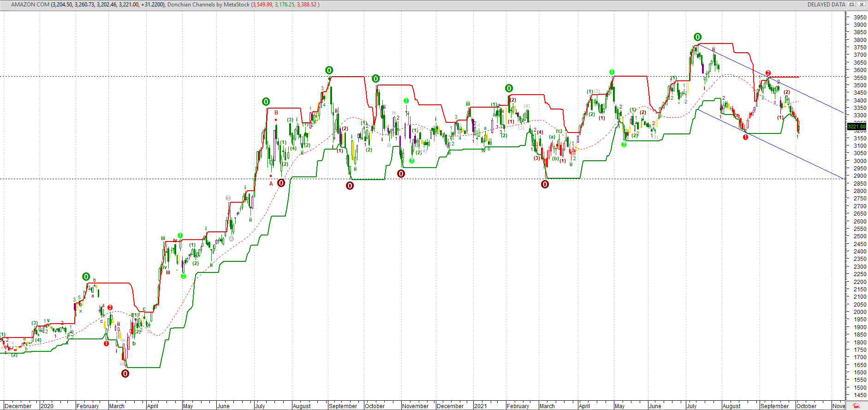868x410 pixels.
Task: Click the 3550 price axis label
Action: [860, 78]
